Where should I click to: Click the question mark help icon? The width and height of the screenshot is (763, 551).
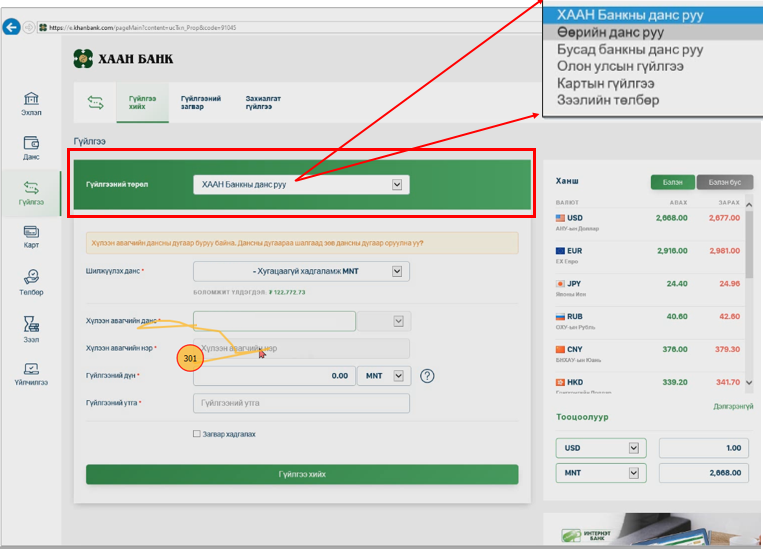tap(427, 376)
